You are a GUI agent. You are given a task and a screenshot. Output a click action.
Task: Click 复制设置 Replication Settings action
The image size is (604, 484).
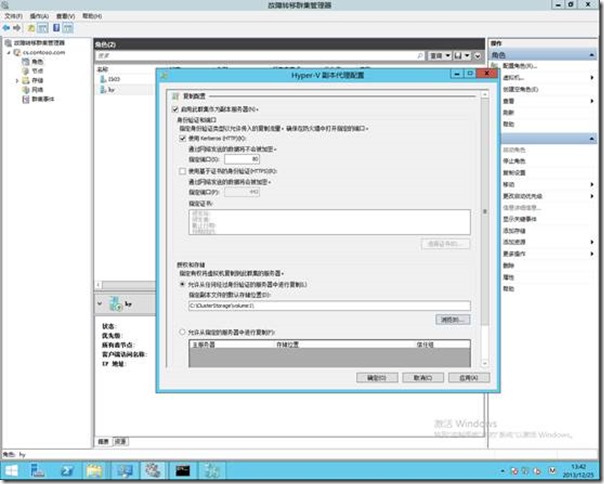(514, 173)
